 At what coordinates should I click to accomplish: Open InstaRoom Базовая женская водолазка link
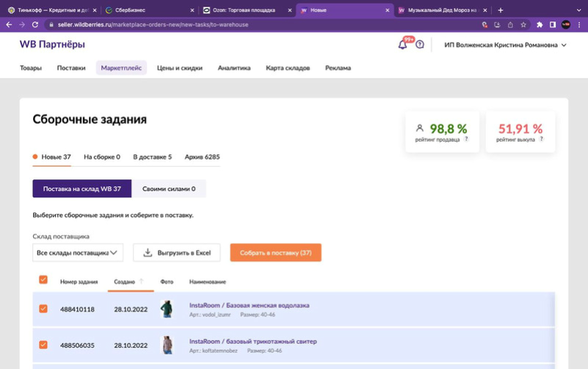[249, 305]
